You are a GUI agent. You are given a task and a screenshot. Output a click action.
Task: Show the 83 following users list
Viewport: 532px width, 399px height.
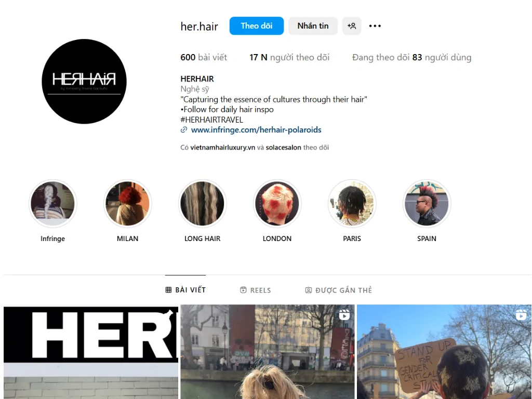[x=411, y=57]
